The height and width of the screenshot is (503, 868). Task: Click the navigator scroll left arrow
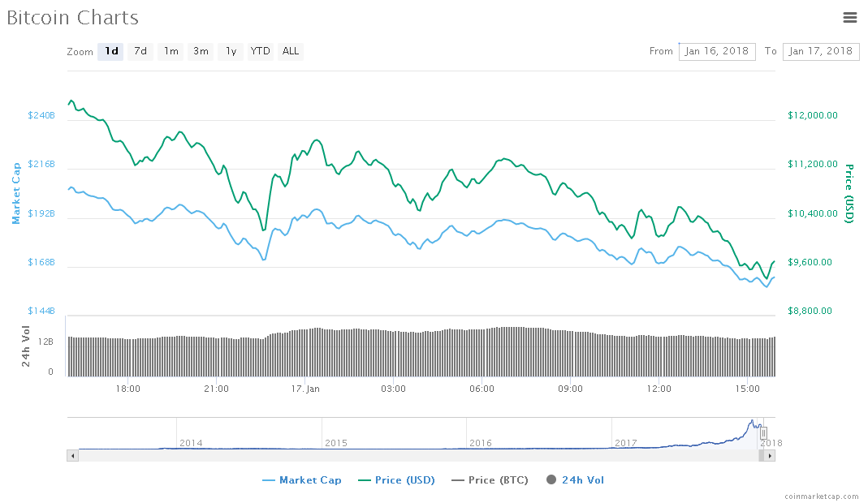[x=72, y=456]
